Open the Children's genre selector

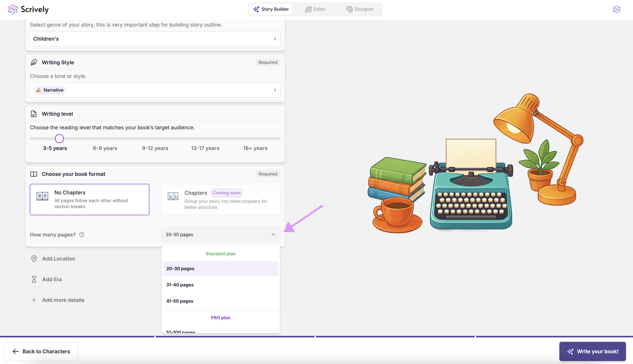point(155,39)
